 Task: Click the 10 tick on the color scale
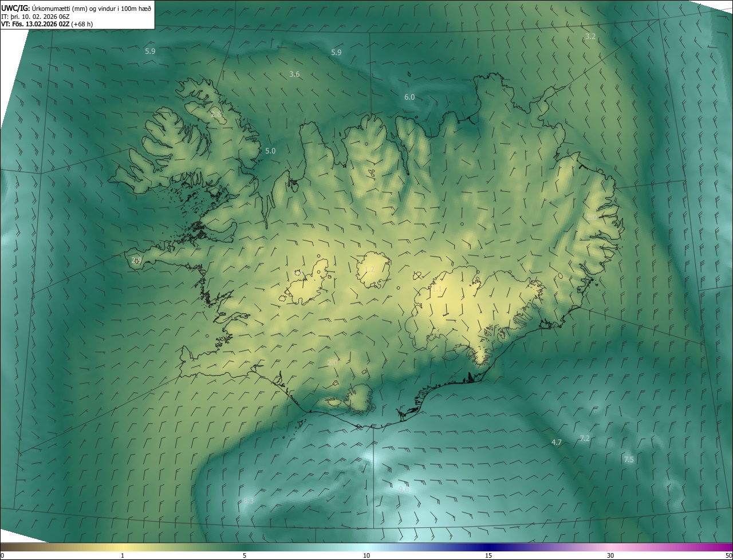(x=366, y=555)
